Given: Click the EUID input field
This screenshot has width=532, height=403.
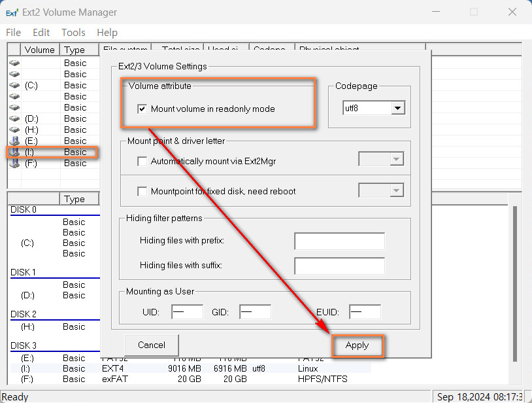Looking at the screenshot, I should tap(365, 312).
